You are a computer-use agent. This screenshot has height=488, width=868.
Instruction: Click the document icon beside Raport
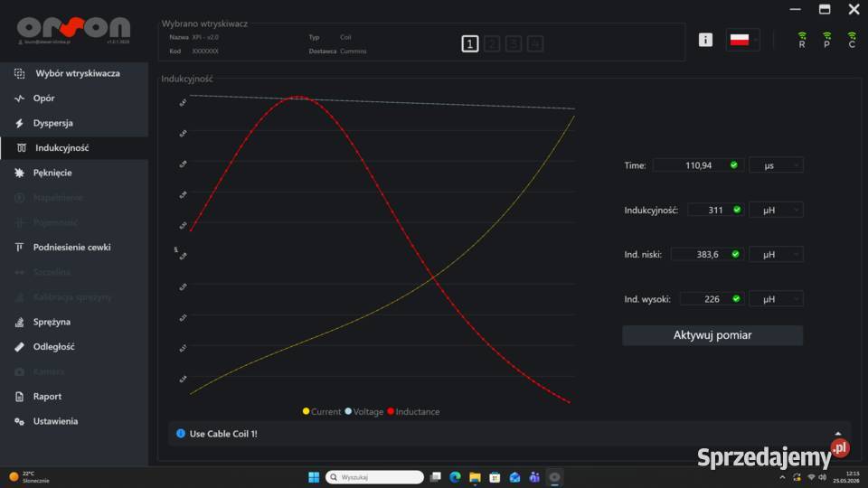point(19,396)
